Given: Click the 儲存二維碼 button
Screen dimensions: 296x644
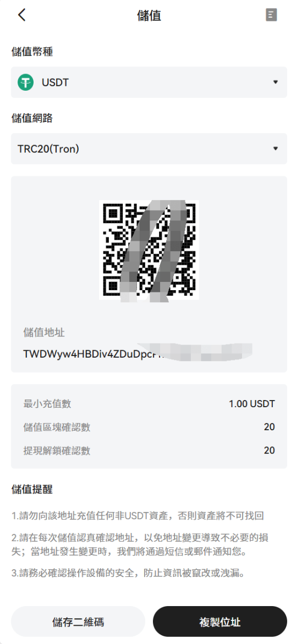Looking at the screenshot, I should 78,621.
